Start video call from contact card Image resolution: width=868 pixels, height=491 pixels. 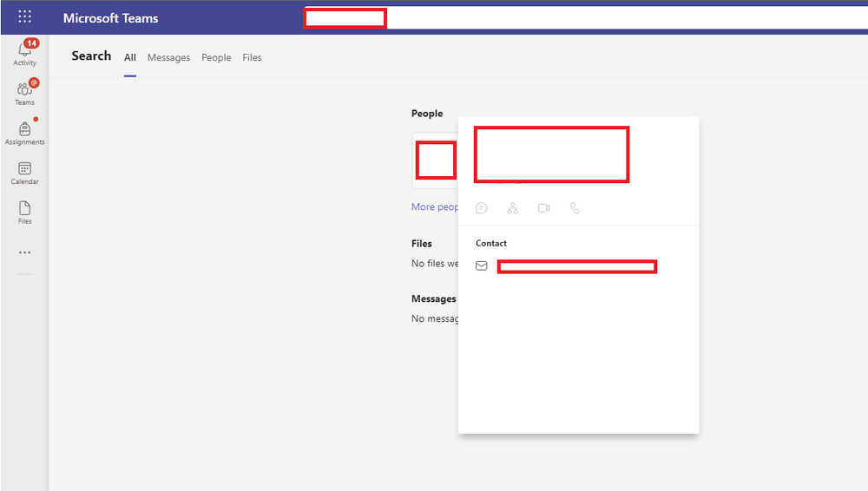click(x=543, y=208)
